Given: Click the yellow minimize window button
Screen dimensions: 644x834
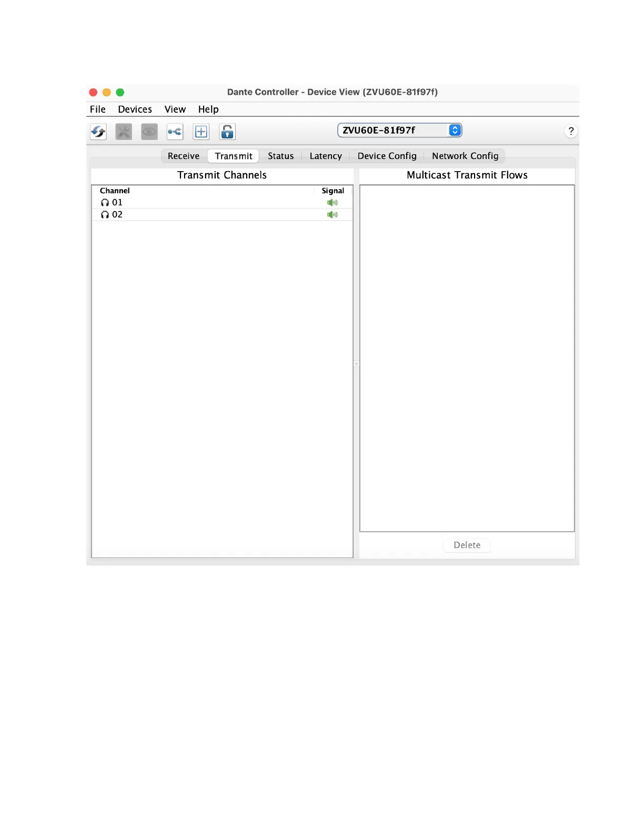Looking at the screenshot, I should [107, 92].
